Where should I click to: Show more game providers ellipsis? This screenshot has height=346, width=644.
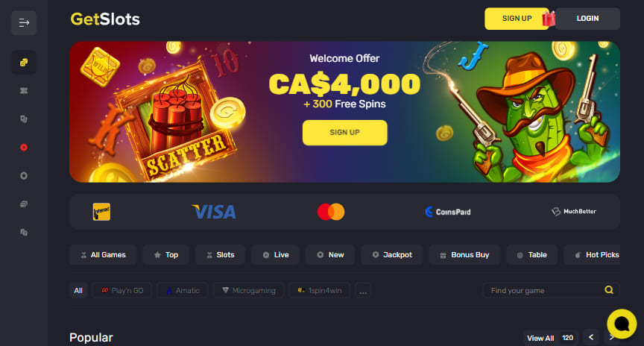[363, 291]
